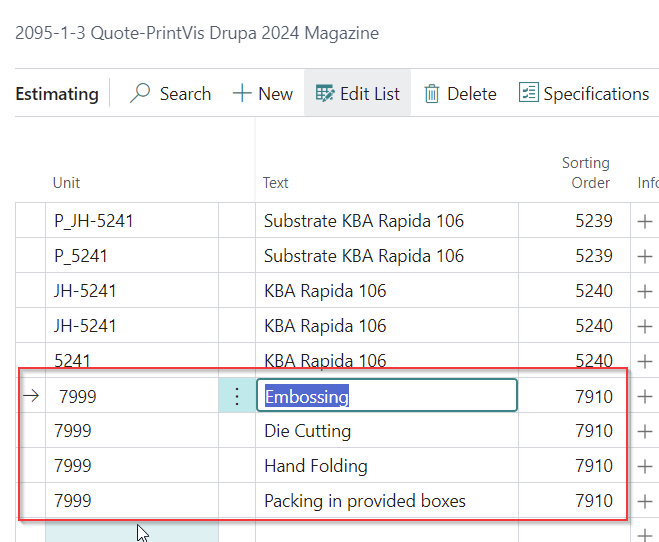Click the empty Unit cell in new row
Image resolution: width=659 pixels, height=542 pixels.
point(131,532)
